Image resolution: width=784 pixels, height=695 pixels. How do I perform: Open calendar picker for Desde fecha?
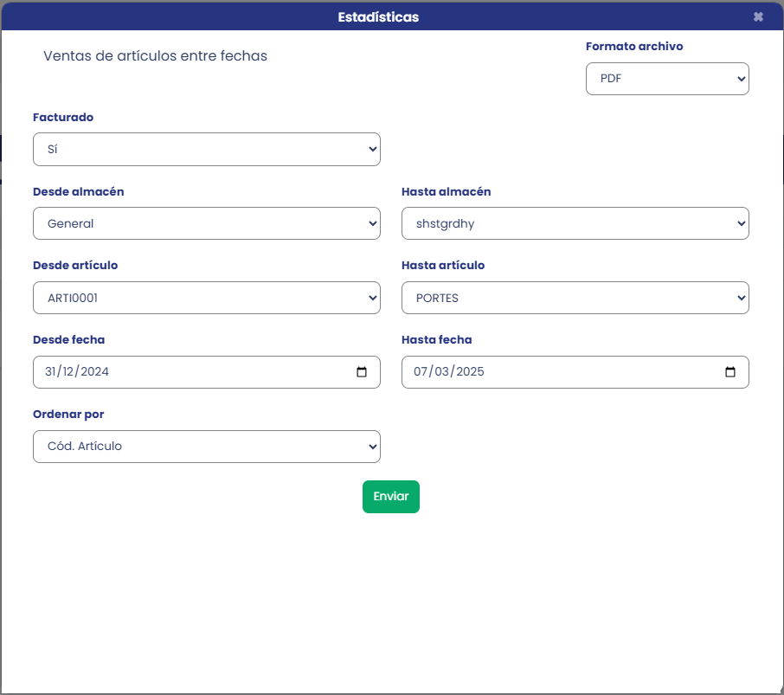click(x=362, y=372)
